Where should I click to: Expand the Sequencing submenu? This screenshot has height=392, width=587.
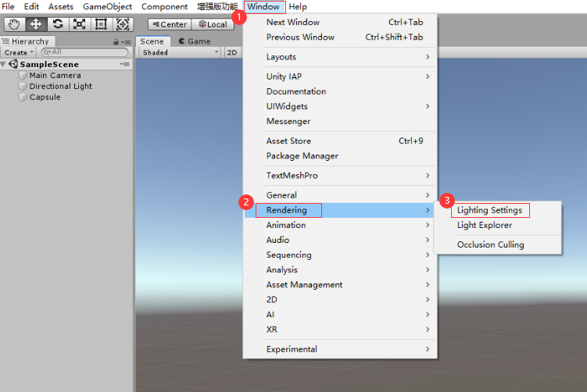[340, 255]
